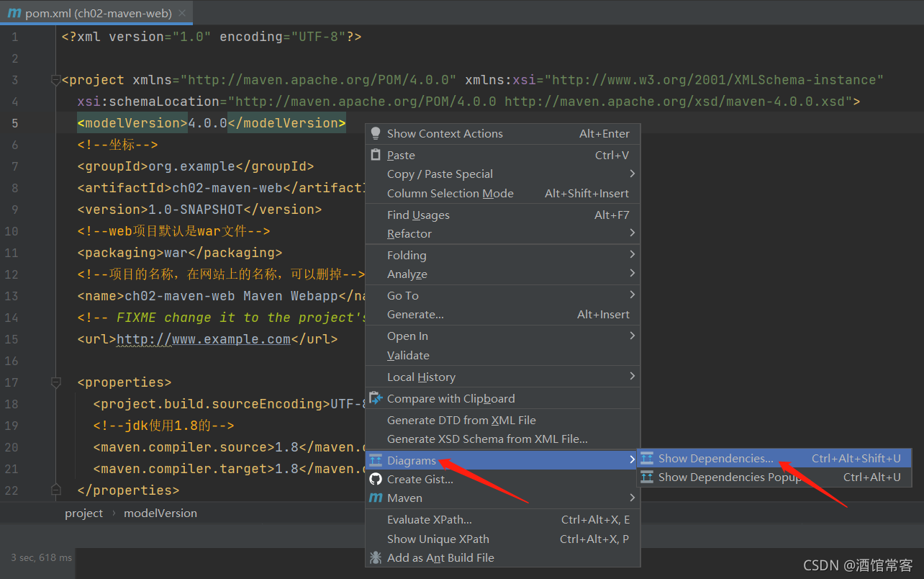Choose Generate XSD Schema from XML File...
This screenshot has width=924, height=579.
(x=503, y=439)
